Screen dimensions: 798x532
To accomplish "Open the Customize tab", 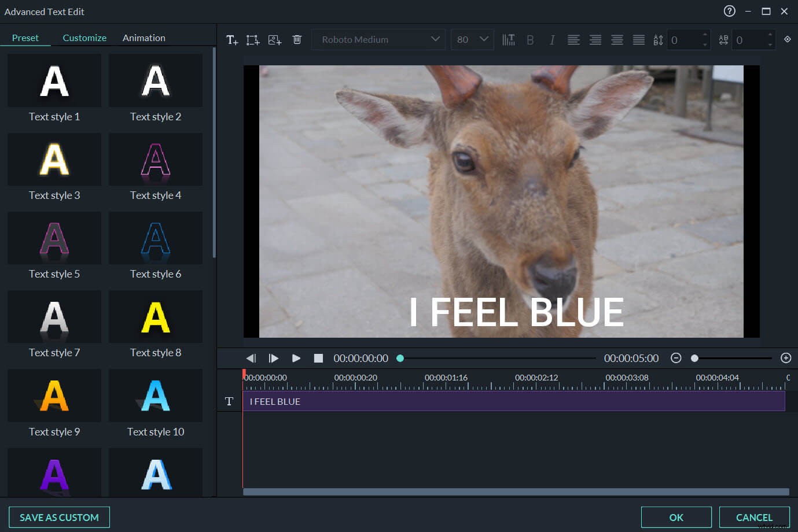I will click(x=84, y=38).
